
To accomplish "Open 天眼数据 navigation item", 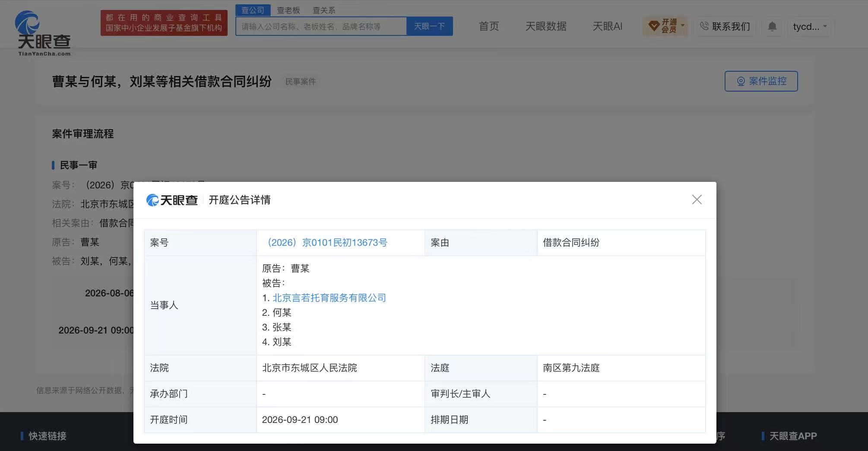I will pos(546,26).
